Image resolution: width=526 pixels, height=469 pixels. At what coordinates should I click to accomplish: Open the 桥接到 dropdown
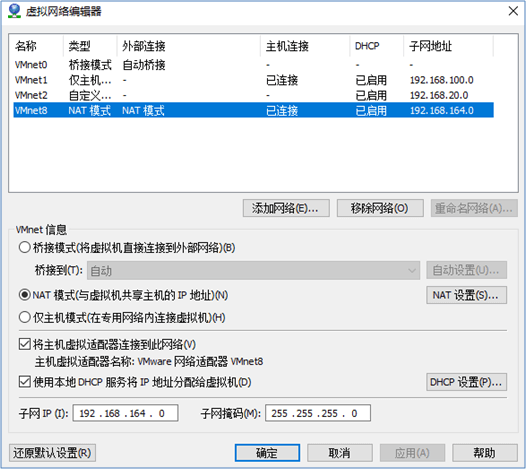(253, 270)
